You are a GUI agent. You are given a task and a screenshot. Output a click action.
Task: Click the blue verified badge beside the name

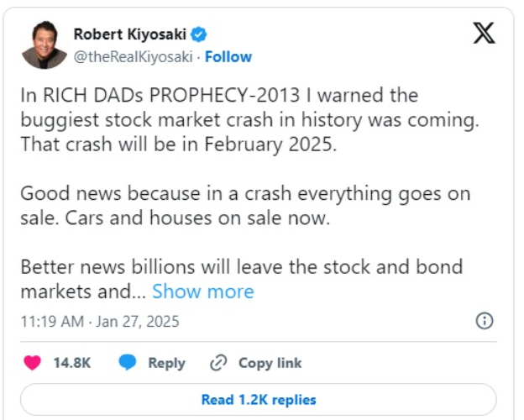click(199, 34)
